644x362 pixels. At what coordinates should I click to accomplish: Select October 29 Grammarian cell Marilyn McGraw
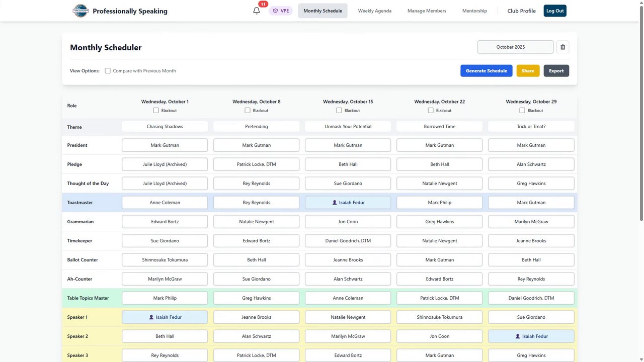(531, 222)
